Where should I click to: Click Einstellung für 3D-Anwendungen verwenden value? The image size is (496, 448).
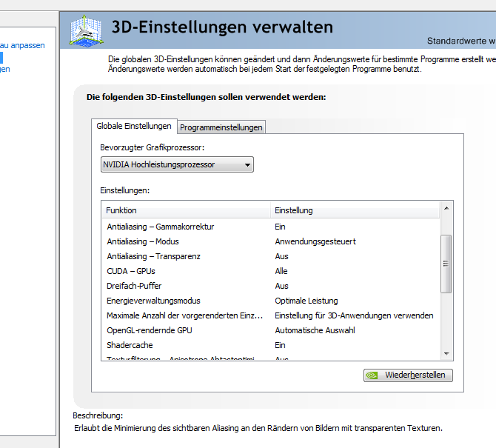pyautogui.click(x=354, y=315)
